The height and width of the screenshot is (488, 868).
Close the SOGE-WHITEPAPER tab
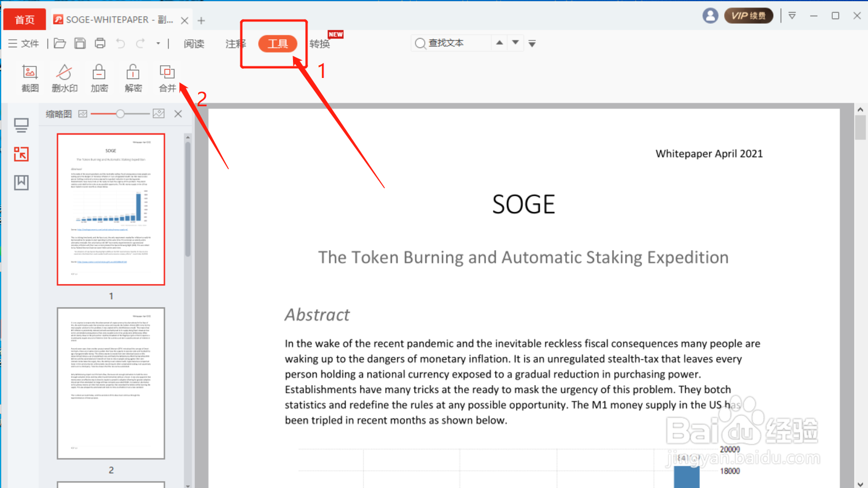[x=184, y=20]
